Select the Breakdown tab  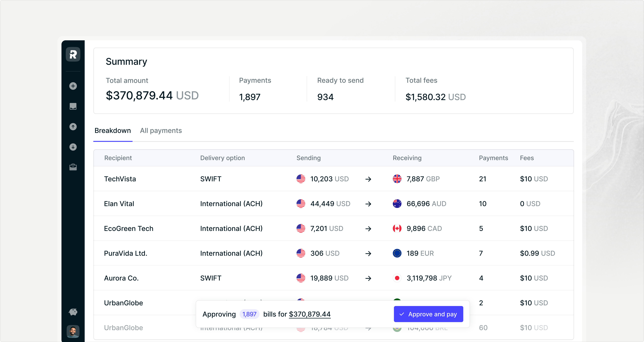point(112,131)
